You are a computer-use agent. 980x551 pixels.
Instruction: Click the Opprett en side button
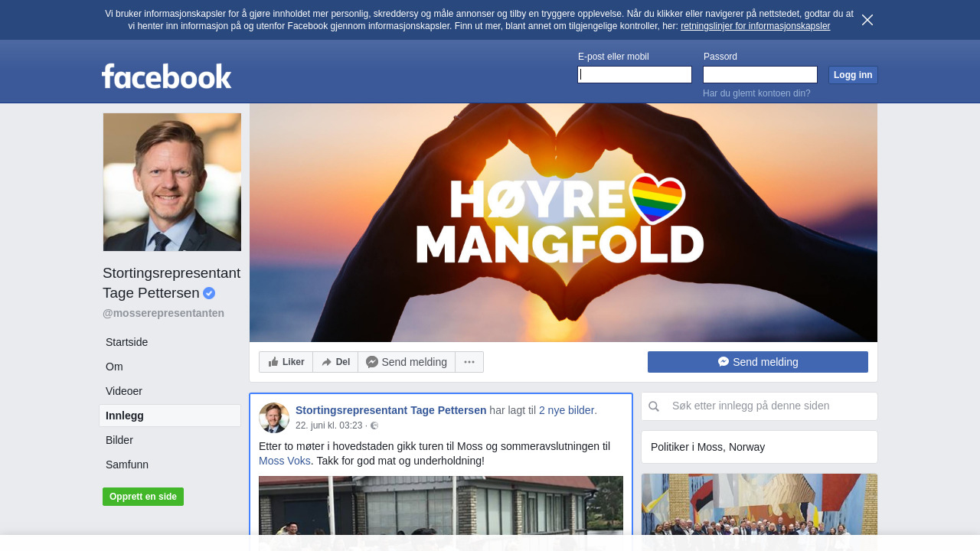(x=143, y=497)
